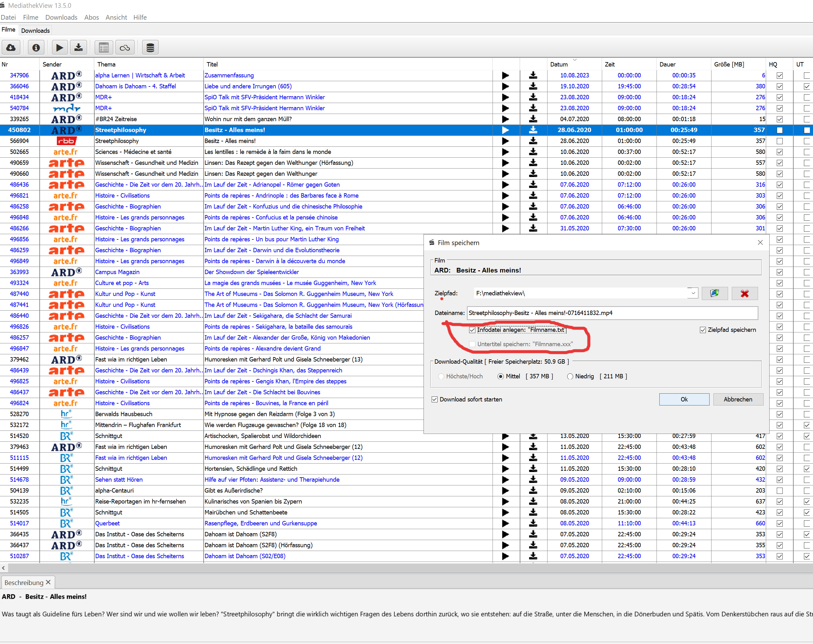Click the load film list cloud icon
Image resolution: width=813 pixels, height=644 pixels.
11,48
